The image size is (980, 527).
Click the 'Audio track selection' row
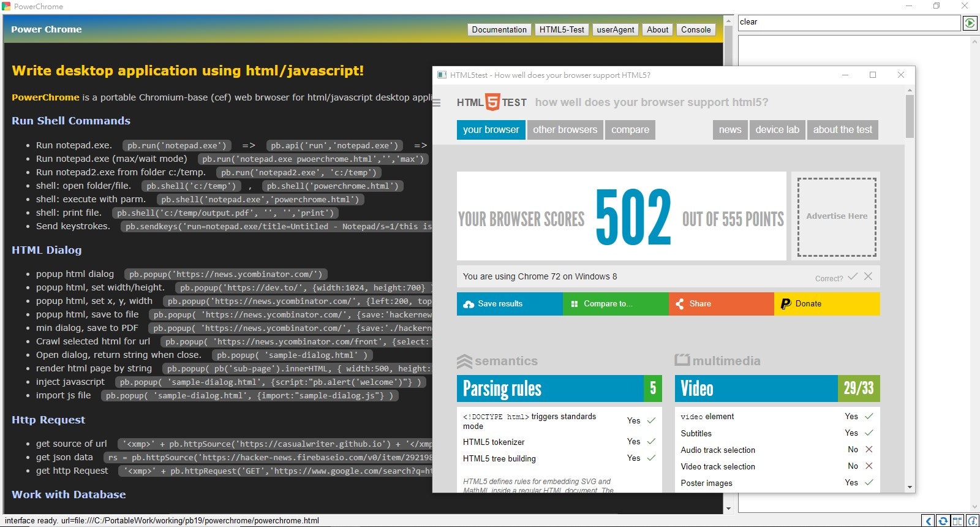pyautogui.click(x=777, y=450)
